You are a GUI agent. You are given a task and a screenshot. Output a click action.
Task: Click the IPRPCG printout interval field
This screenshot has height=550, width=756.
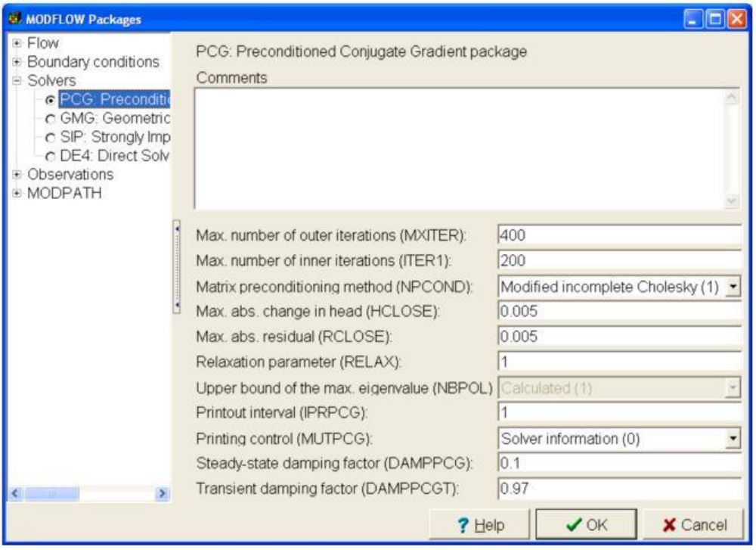coord(620,412)
